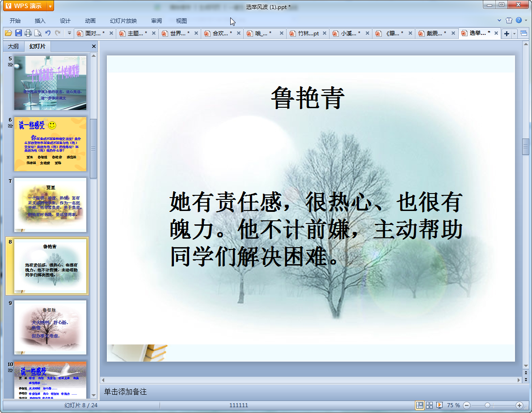The image size is (532, 413).
Task: Click the horizontal scrollbar right arrow
Action: [519, 380]
